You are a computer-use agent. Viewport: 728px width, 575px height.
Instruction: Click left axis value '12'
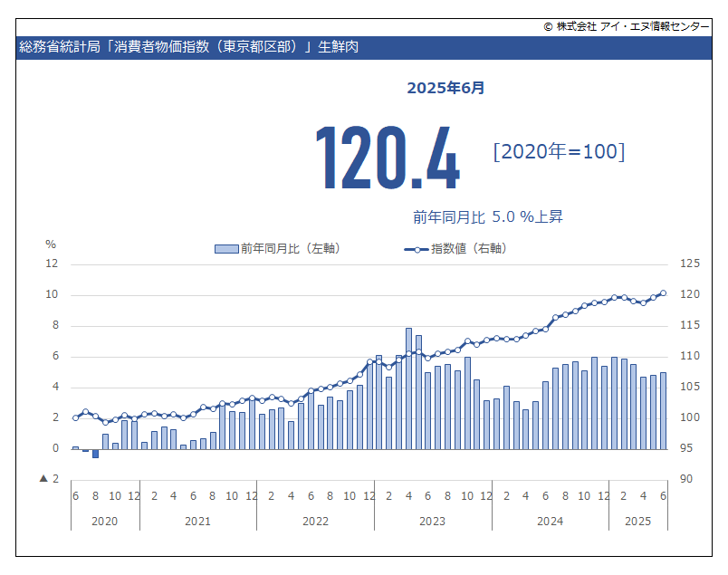pos(52,264)
